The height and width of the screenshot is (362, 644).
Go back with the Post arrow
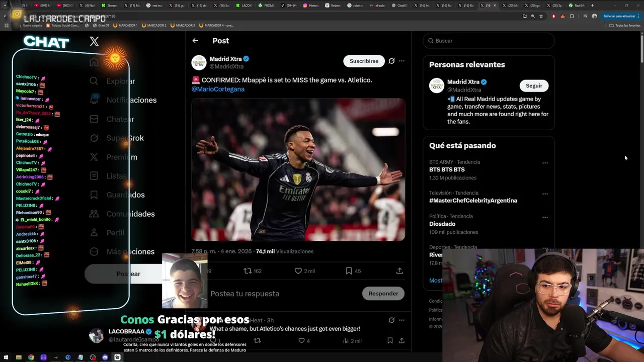(195, 41)
